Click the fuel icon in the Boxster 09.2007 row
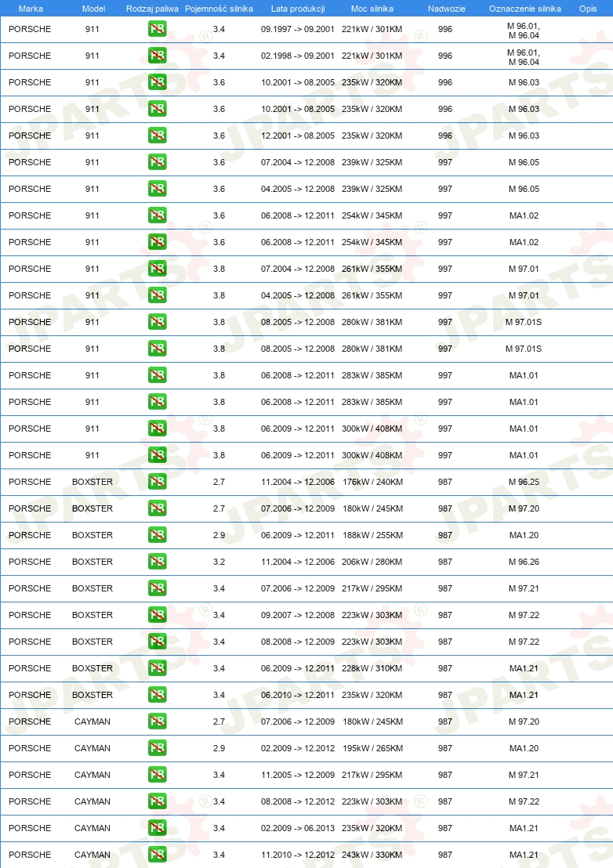 (158, 614)
